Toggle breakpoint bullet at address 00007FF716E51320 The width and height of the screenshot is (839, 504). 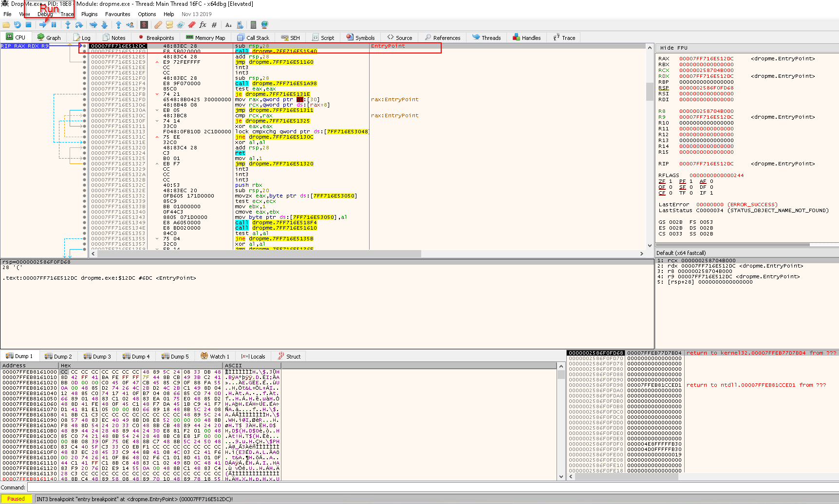[84, 147]
